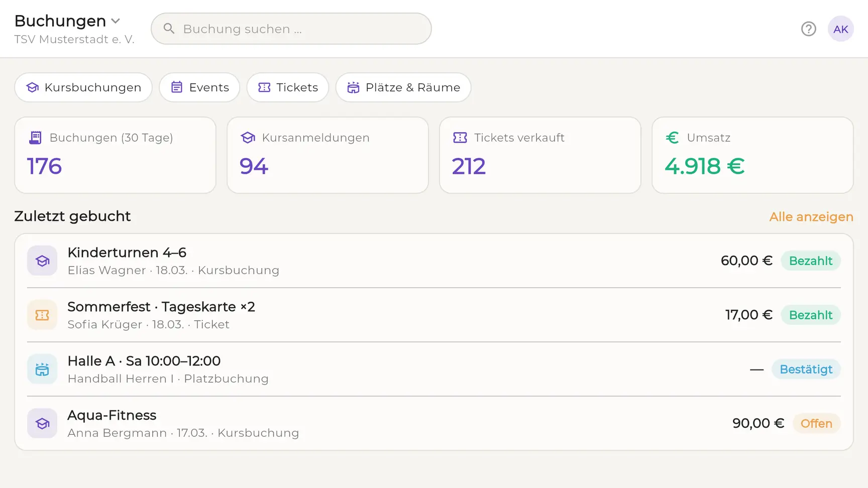Click the Offen badge for Aqua-Fitness
Screen dimensions: 868x488
[x=817, y=423]
